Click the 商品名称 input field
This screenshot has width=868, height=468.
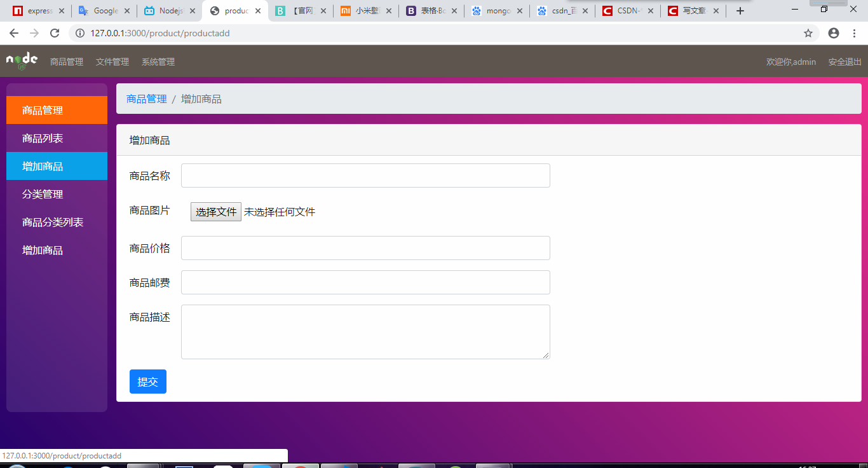(365, 175)
